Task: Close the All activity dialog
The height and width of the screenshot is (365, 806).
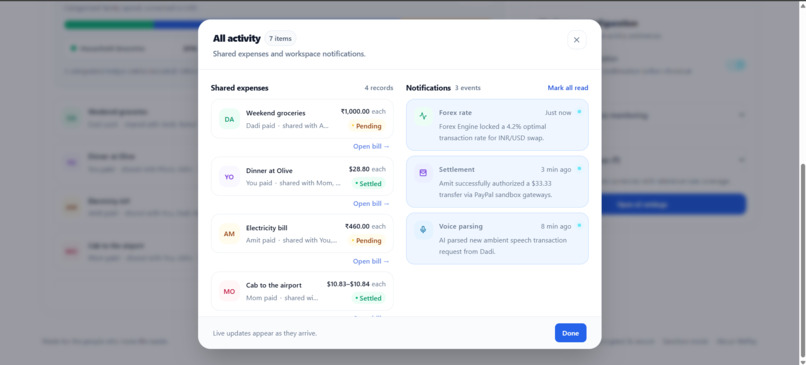Action: tap(576, 40)
